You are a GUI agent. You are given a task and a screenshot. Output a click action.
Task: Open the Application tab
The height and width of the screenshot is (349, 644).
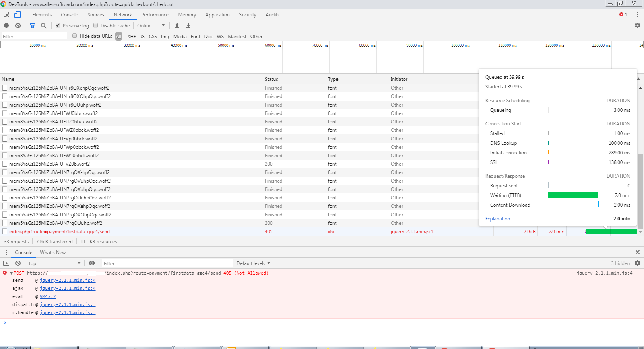[x=217, y=15]
